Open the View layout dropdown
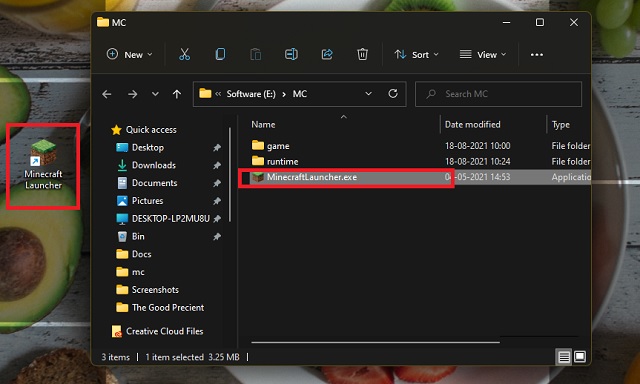Image resolution: width=640 pixels, height=384 pixels. coord(483,54)
